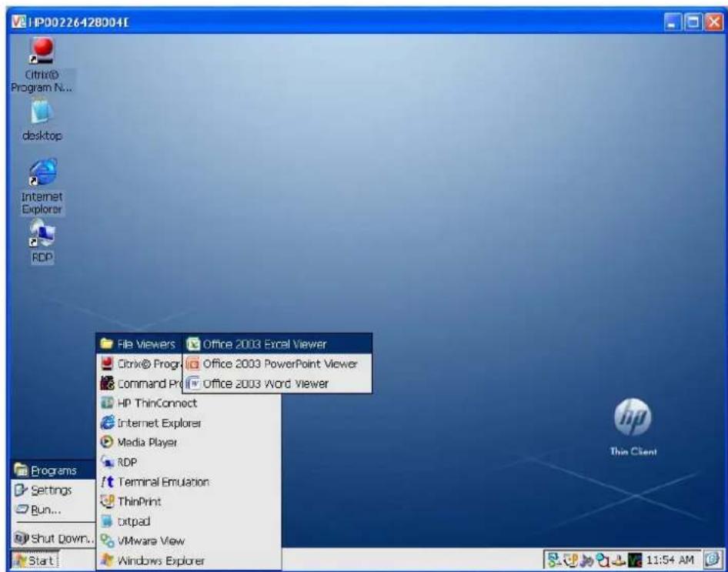Open txtpad from Programs menu
Viewport: 728px width, 572px height.
point(188,521)
